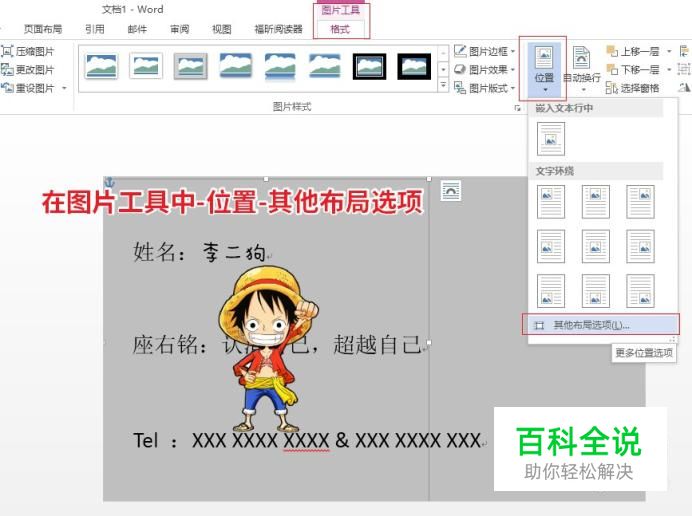
Task: Apply the sixth soft-edge picture style
Action: coord(325,66)
